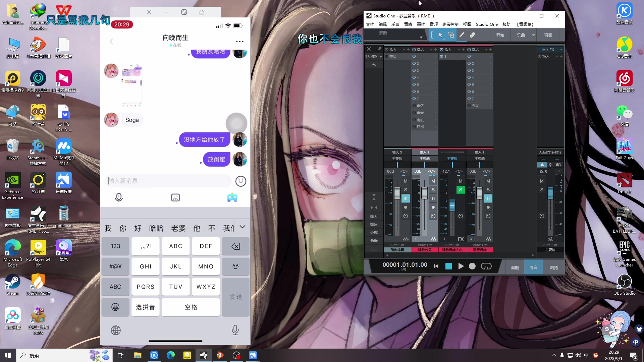Image resolution: width=644 pixels, height=362 pixels.
Task: Mute the main output channel
Action: pos(542,181)
